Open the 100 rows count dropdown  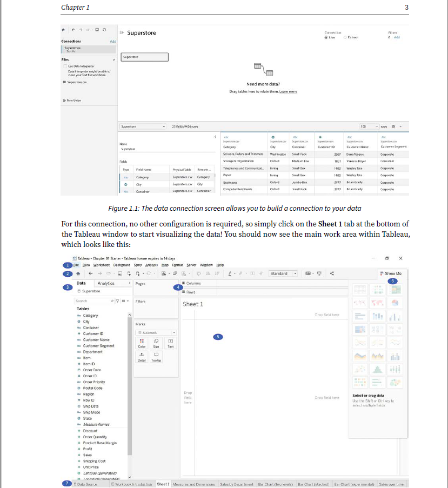point(369,126)
